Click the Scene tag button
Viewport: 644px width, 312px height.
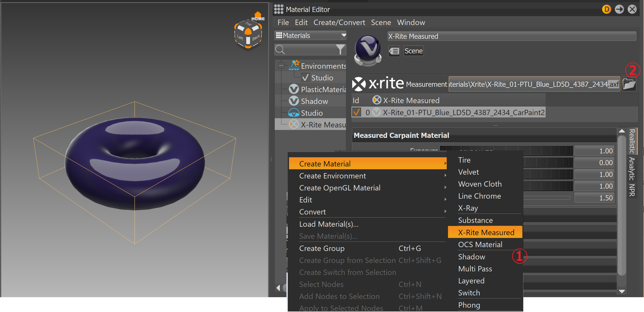point(413,51)
